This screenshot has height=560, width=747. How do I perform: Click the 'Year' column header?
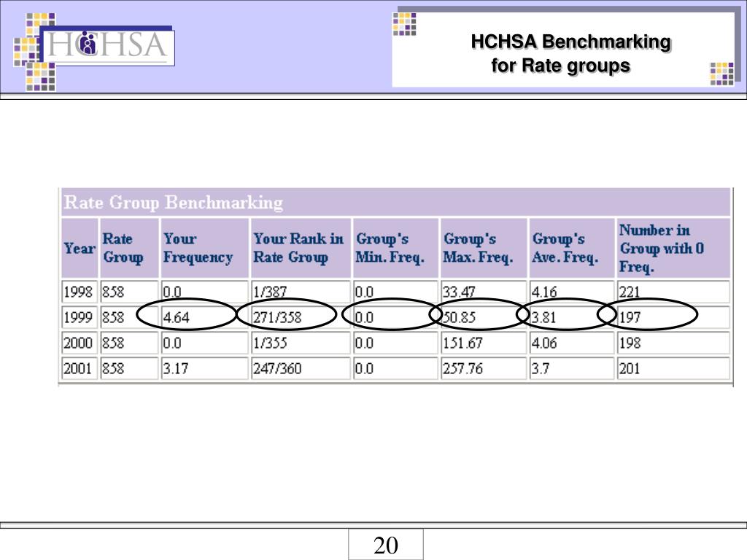[80, 248]
